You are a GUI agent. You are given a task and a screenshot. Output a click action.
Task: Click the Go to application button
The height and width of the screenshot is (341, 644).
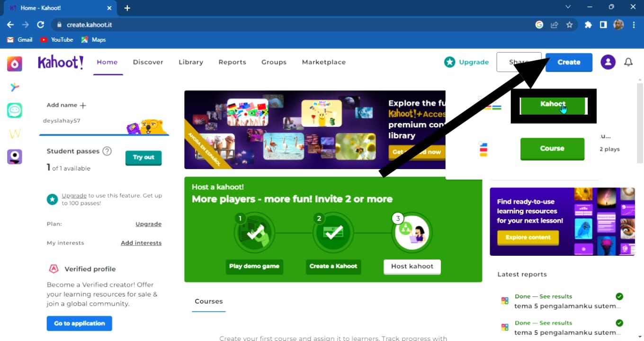79,323
